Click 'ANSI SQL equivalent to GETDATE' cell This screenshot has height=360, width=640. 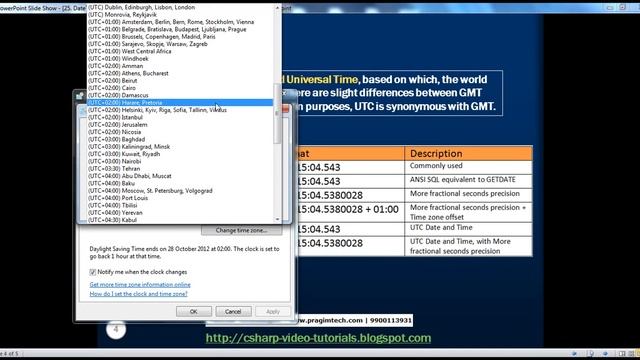click(469, 181)
